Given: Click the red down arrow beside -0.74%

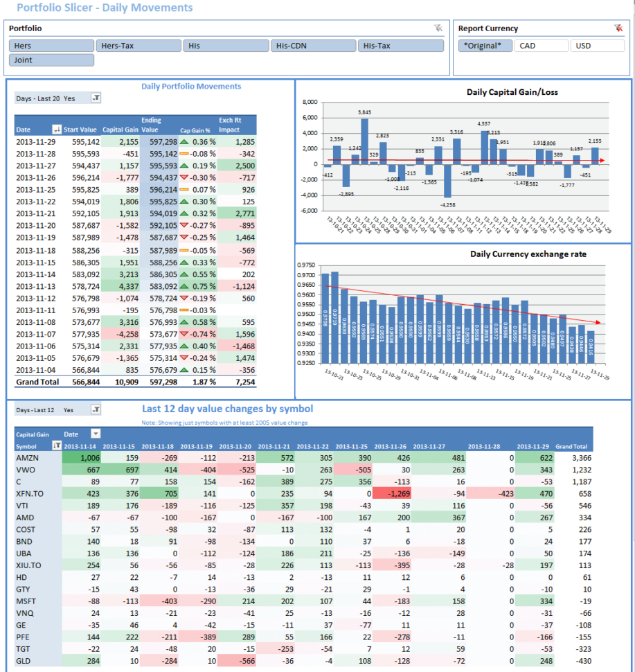Looking at the screenshot, I should coord(184,335).
